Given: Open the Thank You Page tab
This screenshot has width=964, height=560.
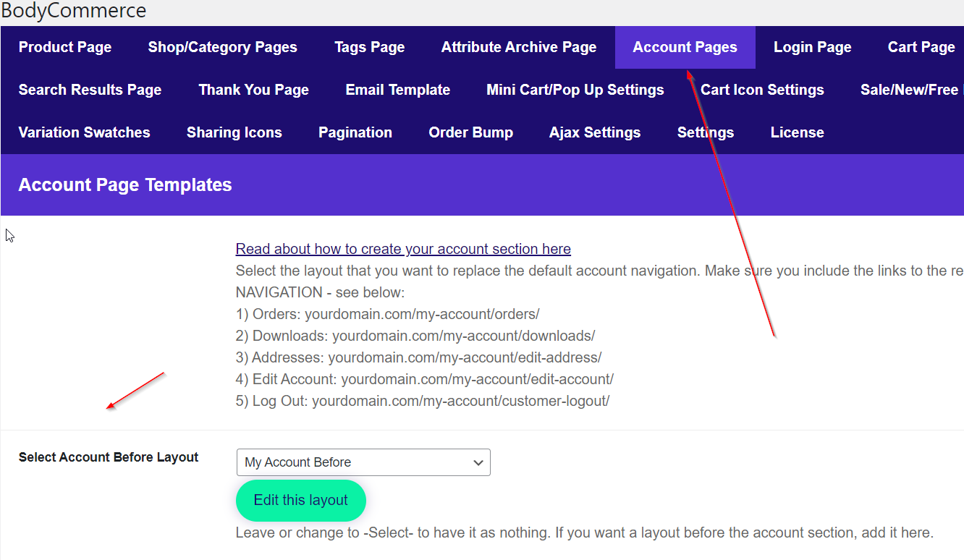Looking at the screenshot, I should (x=253, y=90).
